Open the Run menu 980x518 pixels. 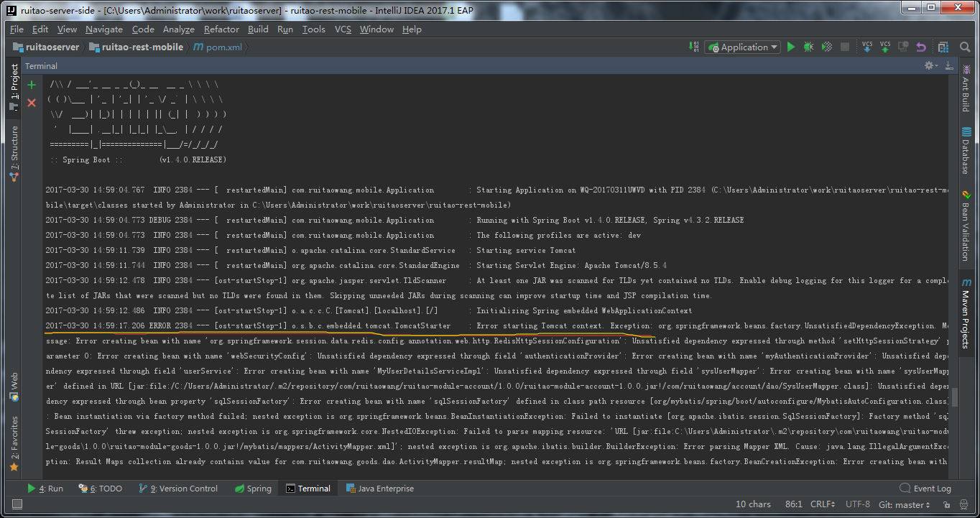click(x=285, y=29)
